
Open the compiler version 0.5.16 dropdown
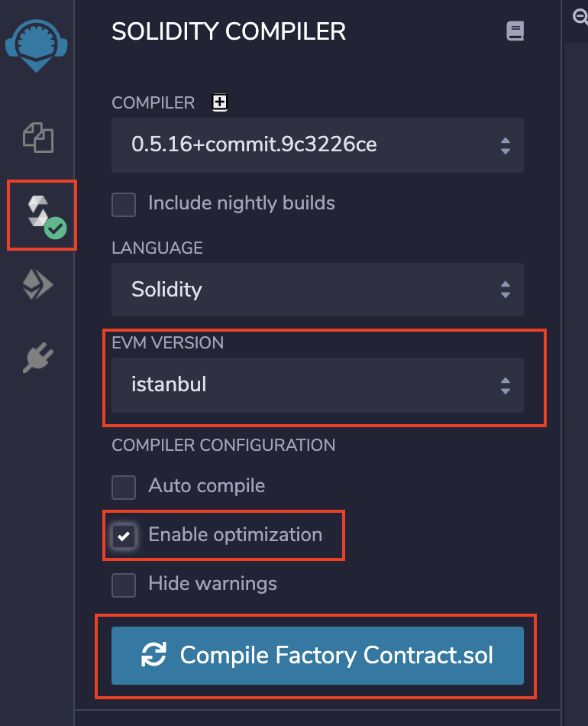click(318, 144)
